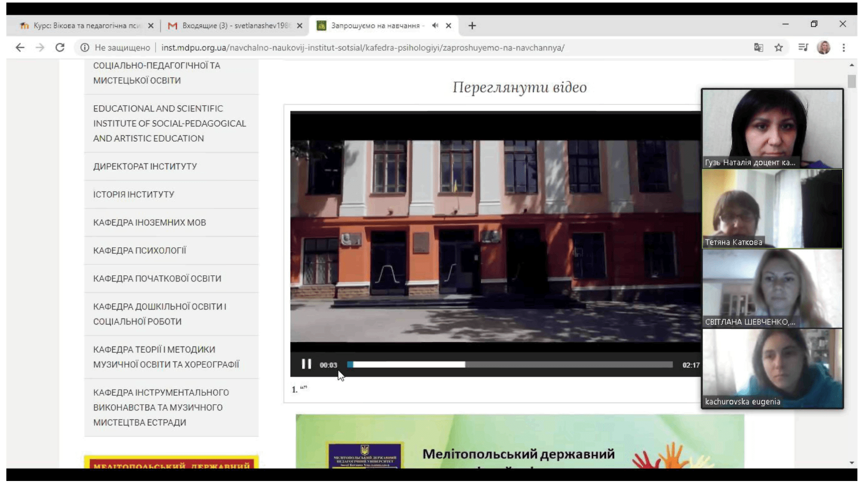
Task: Open Кафедра психології sidebar link
Action: (140, 250)
